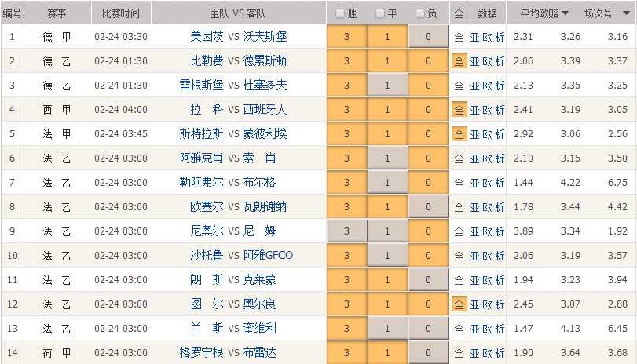Viewport: 637px width, 364px height.
Task: Open 欧 data link for 比勒费 row
Action: pyautogui.click(x=488, y=61)
